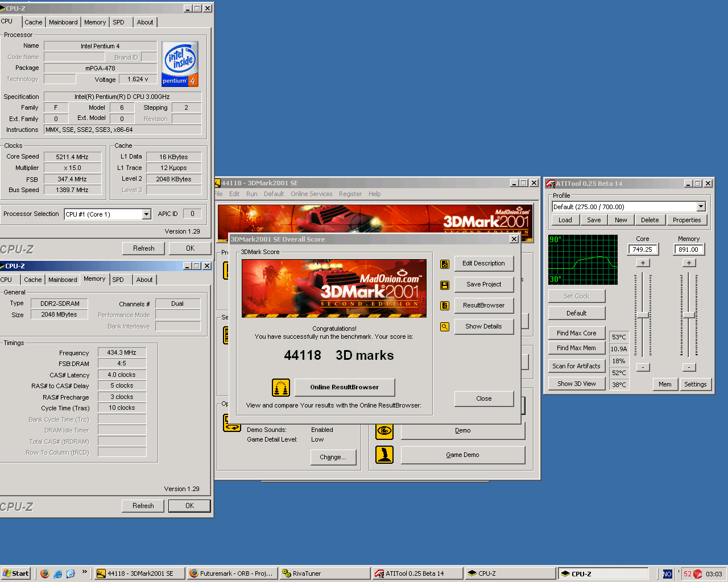Click the ATITool temperature graph
This screenshot has width=728, height=582.
(583, 260)
